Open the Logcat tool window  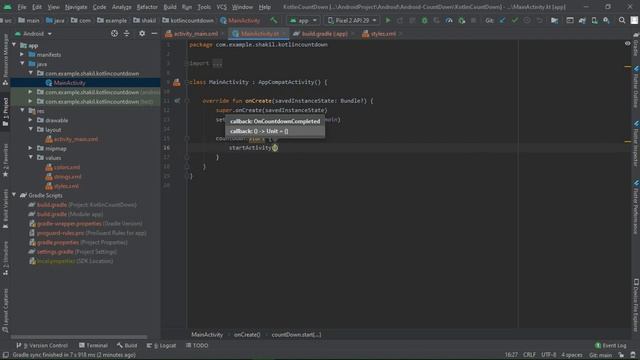click(162, 345)
